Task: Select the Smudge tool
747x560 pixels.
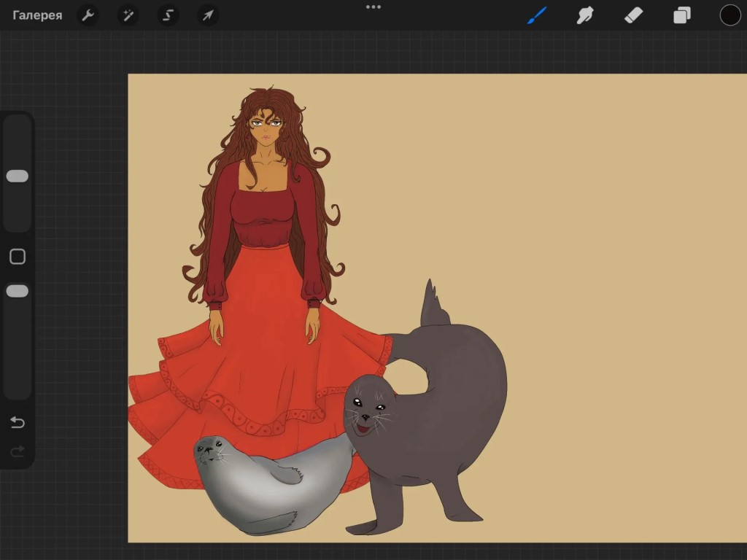Action: tap(585, 15)
